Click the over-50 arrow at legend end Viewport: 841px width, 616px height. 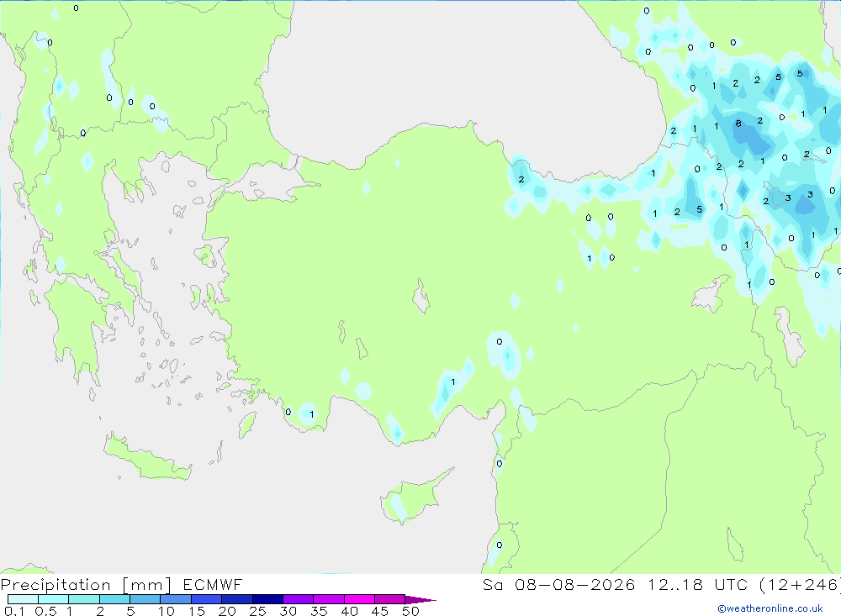pyautogui.click(x=420, y=599)
